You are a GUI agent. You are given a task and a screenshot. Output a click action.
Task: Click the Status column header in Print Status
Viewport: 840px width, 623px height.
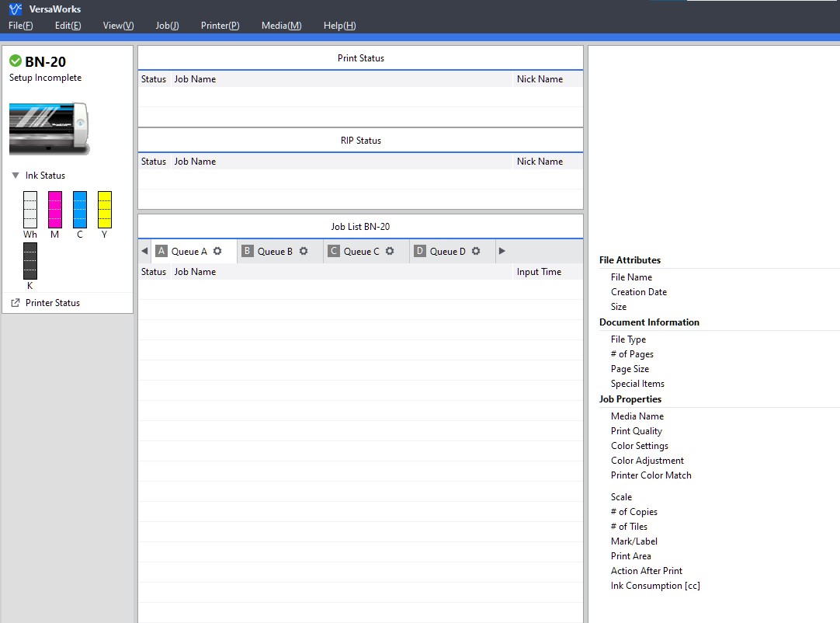point(154,79)
